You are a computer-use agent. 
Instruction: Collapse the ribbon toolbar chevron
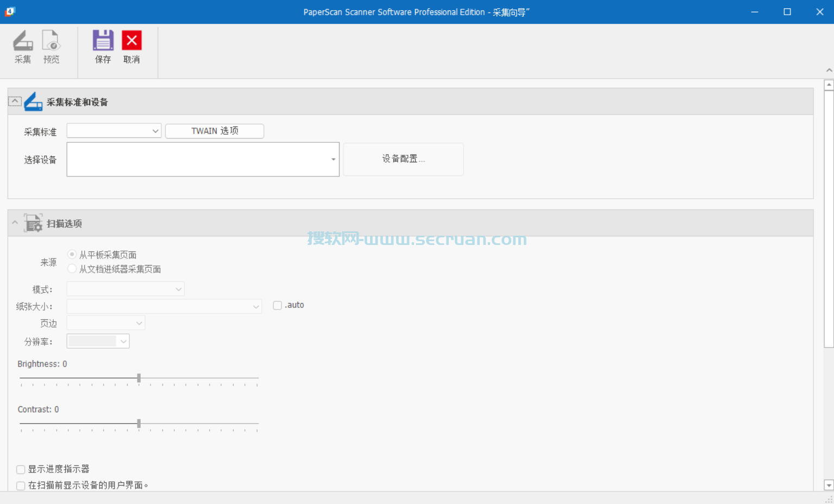829,70
